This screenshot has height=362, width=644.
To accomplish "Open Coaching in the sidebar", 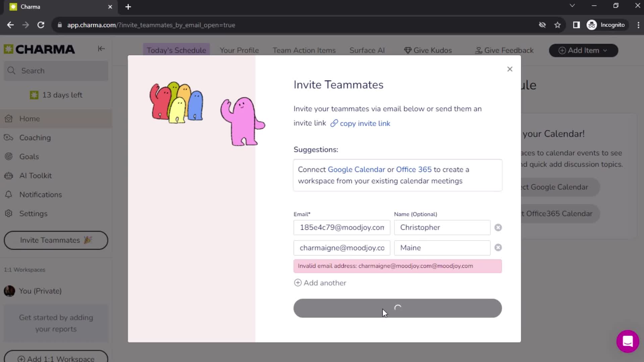I will (56, 138).
